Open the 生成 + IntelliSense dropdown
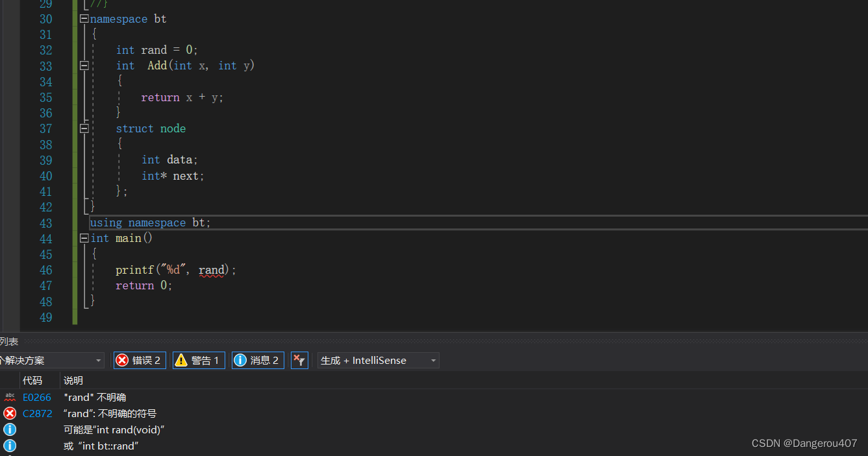Screen dimensions: 868x456 click(x=378, y=361)
